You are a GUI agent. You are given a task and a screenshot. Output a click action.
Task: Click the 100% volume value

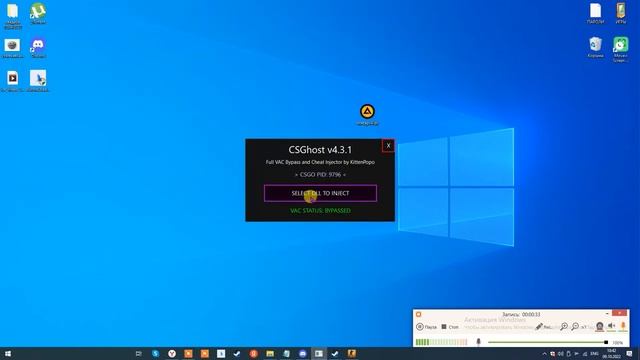coord(618,343)
